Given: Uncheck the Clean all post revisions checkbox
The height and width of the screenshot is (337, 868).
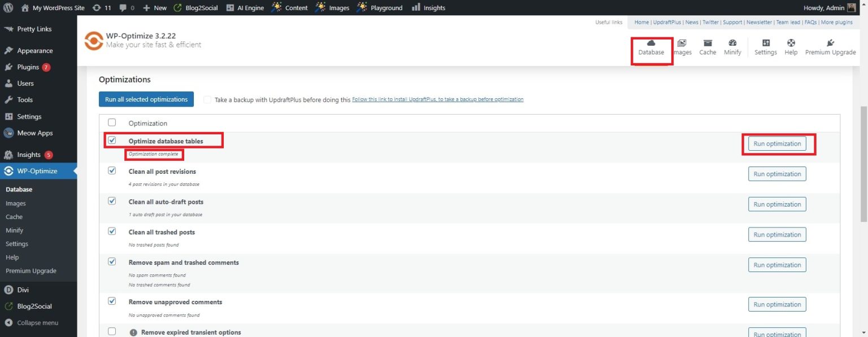Looking at the screenshot, I should click(112, 170).
